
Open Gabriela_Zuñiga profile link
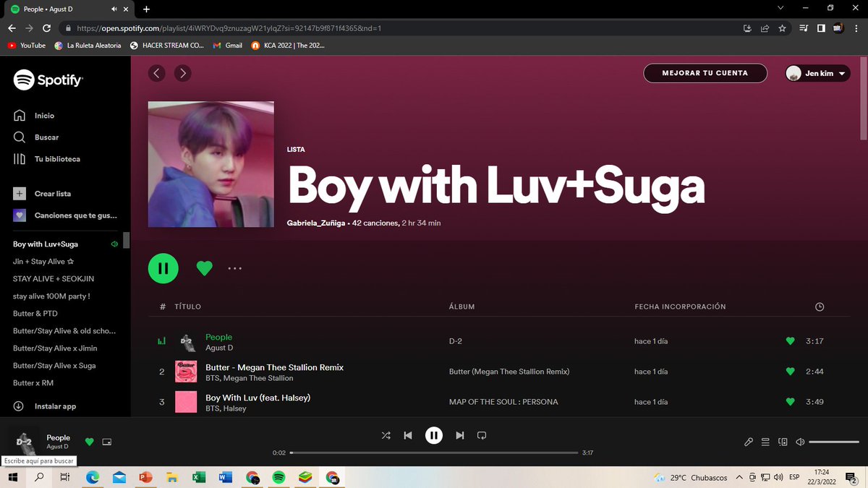[316, 223]
